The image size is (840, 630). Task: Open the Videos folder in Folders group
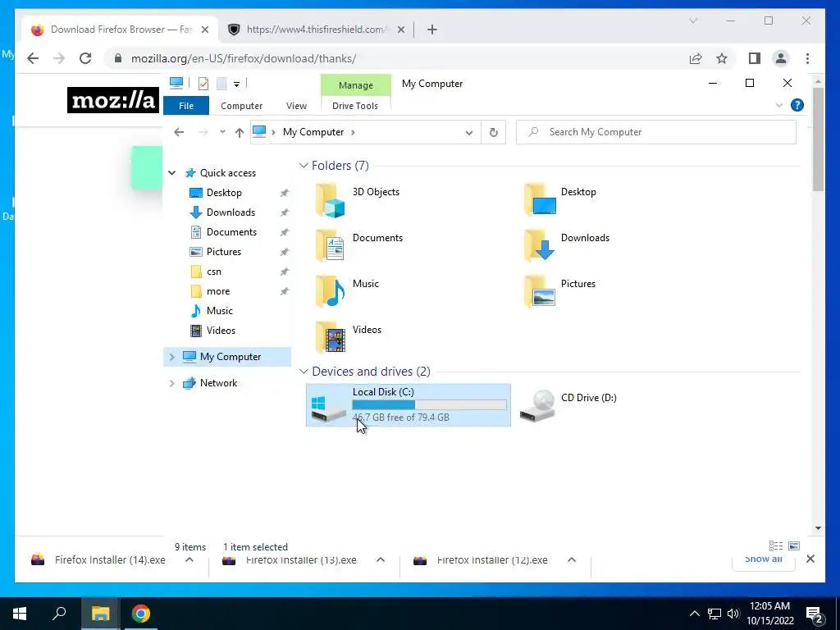pyautogui.click(x=348, y=337)
